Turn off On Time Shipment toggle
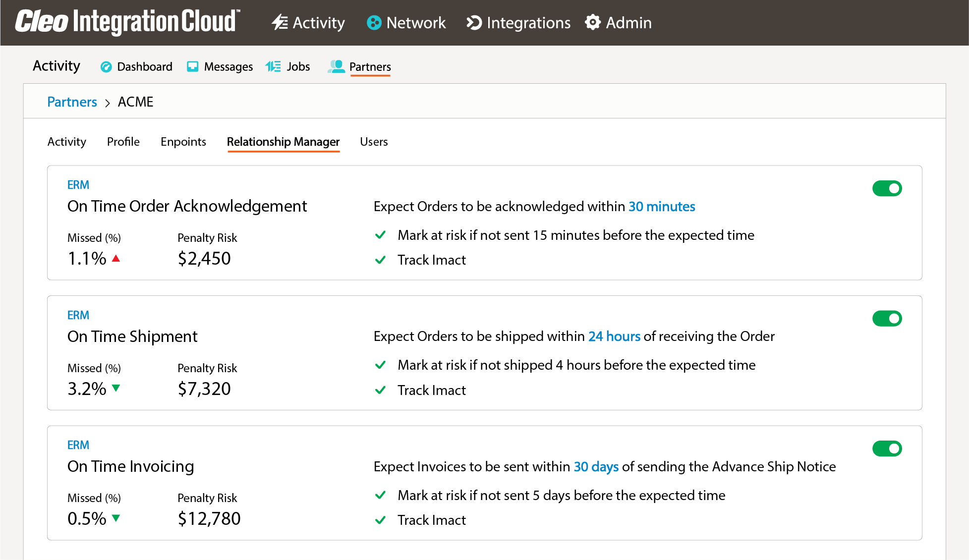The height and width of the screenshot is (560, 969). click(x=887, y=319)
